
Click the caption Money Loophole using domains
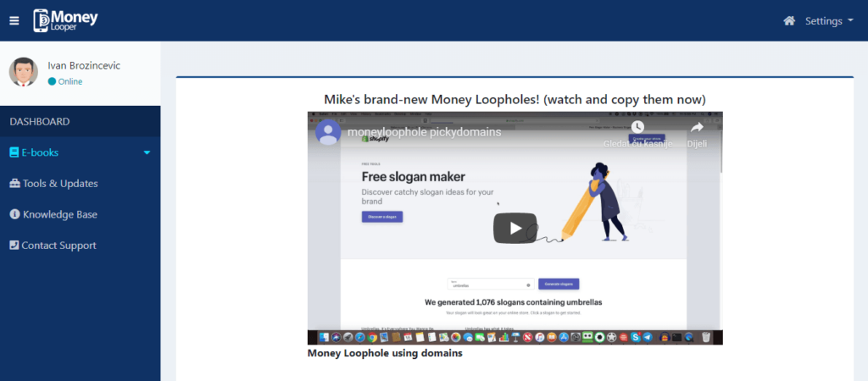click(385, 353)
